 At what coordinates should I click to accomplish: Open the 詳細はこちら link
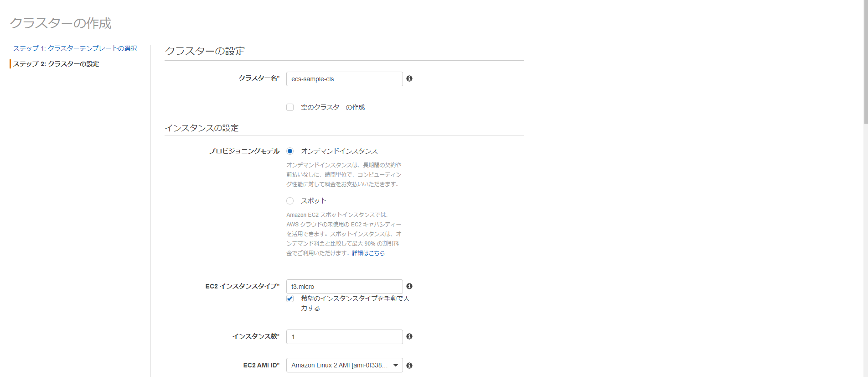click(368, 253)
